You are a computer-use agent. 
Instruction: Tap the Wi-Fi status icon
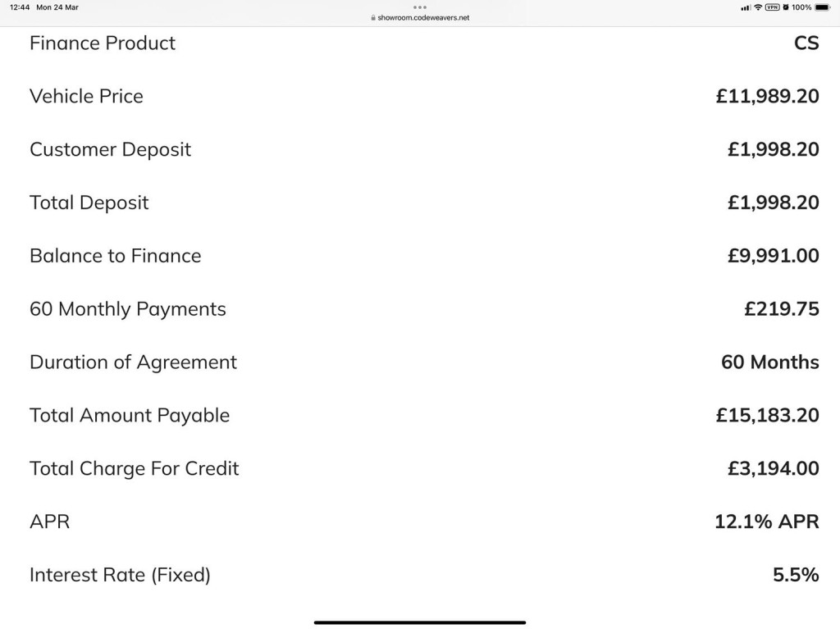click(758, 7)
